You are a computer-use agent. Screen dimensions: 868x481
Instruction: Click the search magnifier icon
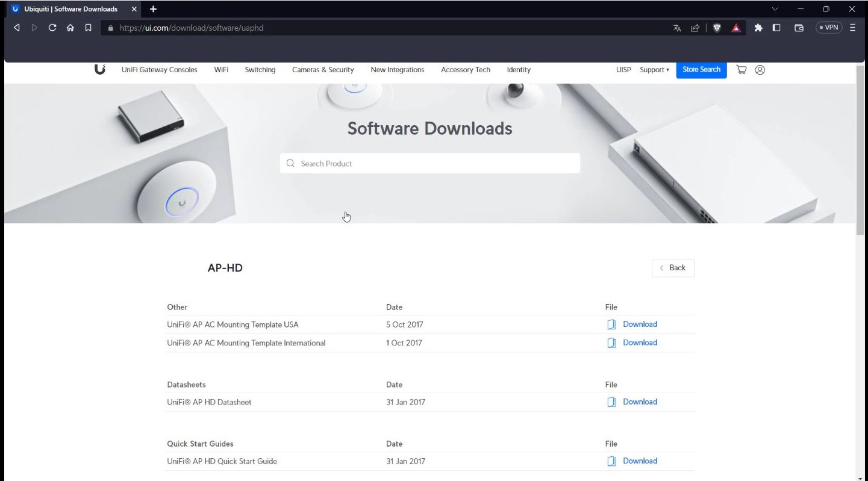[x=291, y=163]
